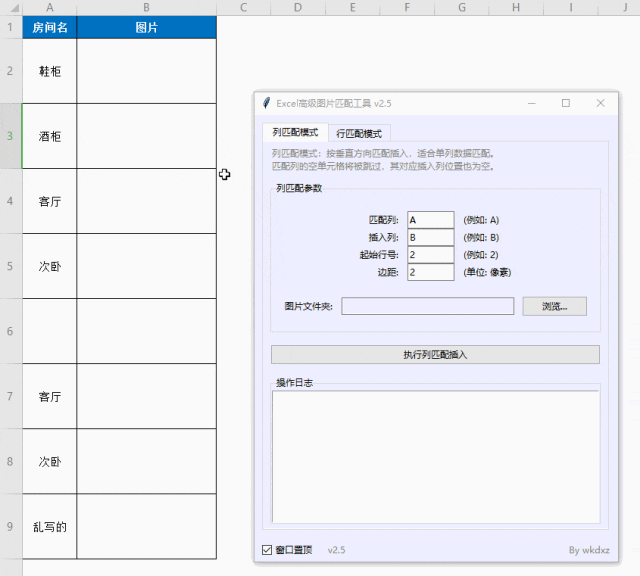Viewport: 640px width, 576px height.
Task: Select column G header in Excel
Action: coord(462,8)
